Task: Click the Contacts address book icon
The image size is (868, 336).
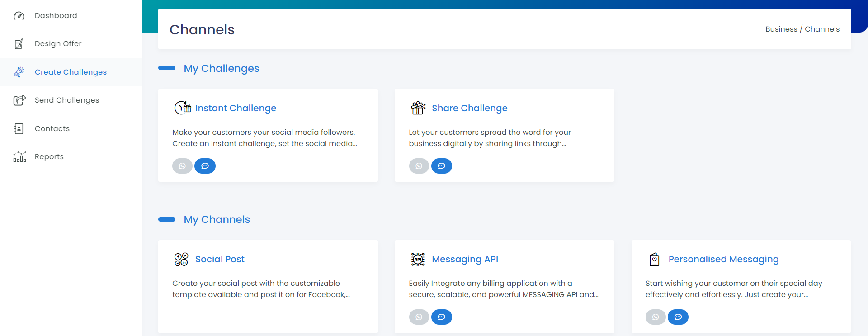Action: coord(19,128)
